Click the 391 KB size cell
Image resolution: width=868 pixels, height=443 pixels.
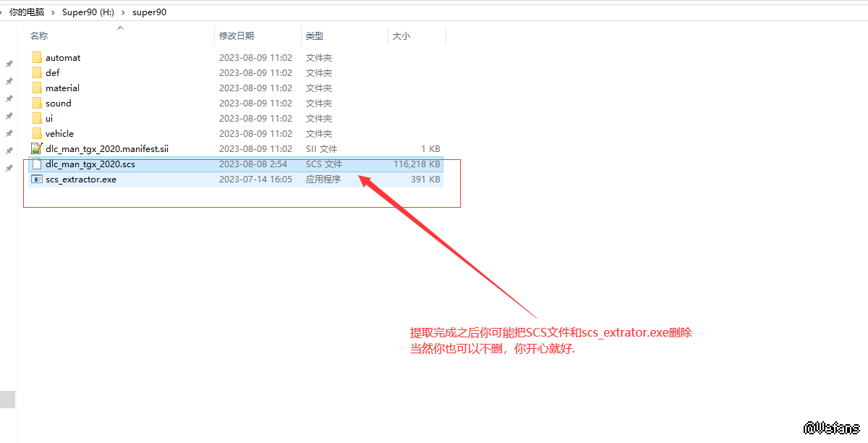click(425, 179)
